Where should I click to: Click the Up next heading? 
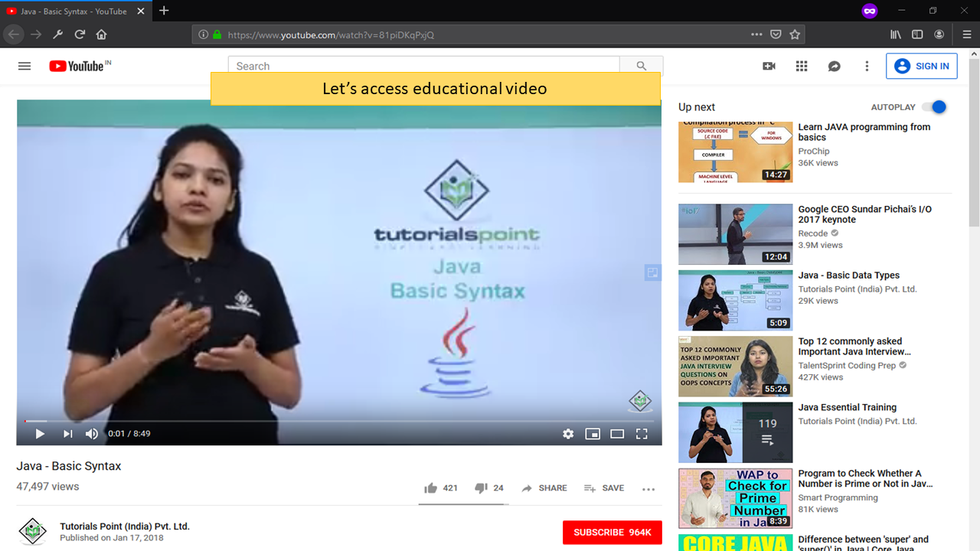[x=697, y=107]
